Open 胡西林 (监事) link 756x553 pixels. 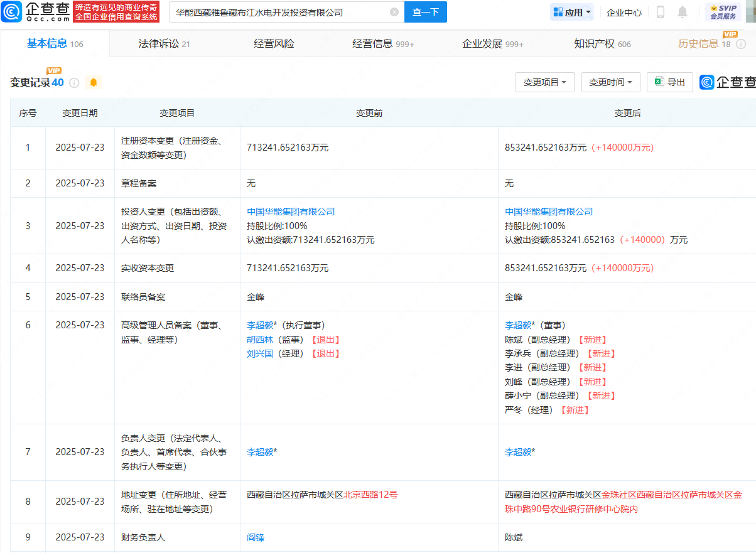coord(260,340)
